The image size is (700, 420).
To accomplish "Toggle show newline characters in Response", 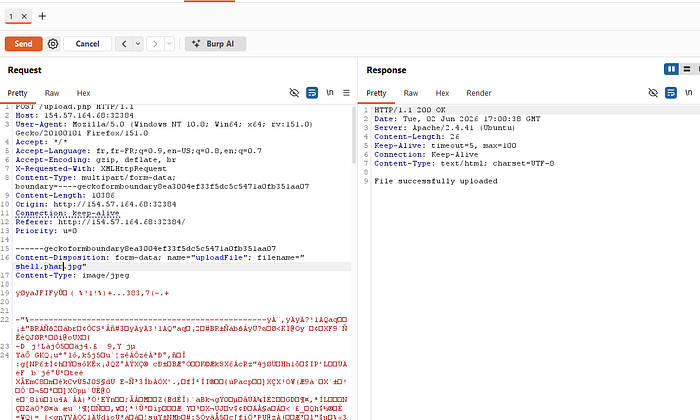I will [689, 93].
